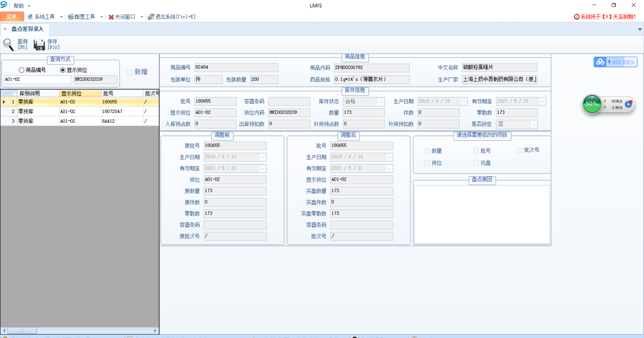Open 调整前 有效期至 date dropdown

(263, 168)
